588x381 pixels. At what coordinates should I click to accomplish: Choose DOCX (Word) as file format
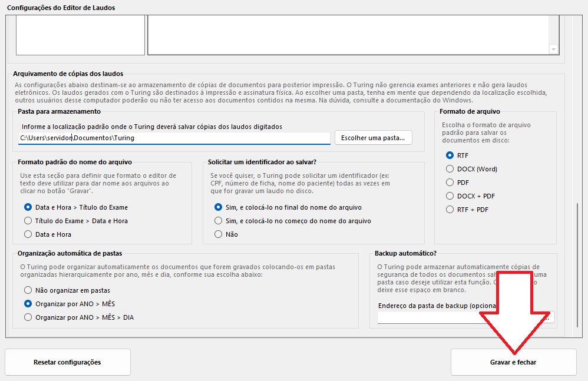(450, 169)
